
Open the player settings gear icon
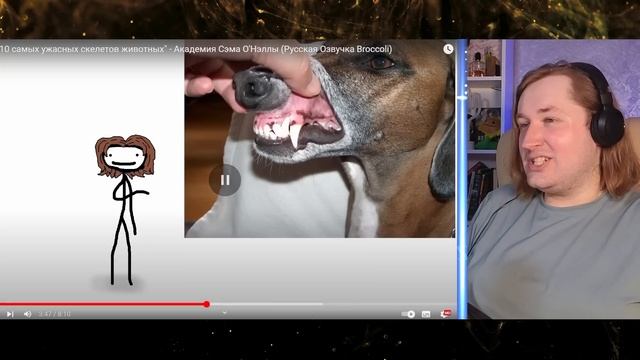[x=446, y=314]
